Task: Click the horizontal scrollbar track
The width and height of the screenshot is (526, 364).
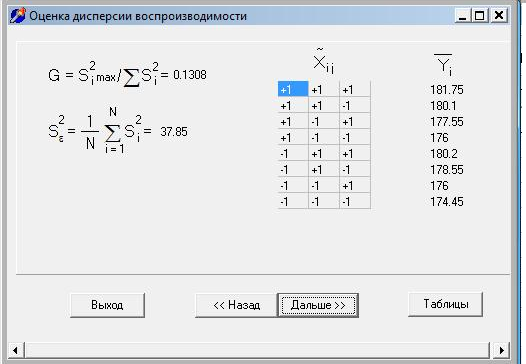Action: [x=257, y=350]
